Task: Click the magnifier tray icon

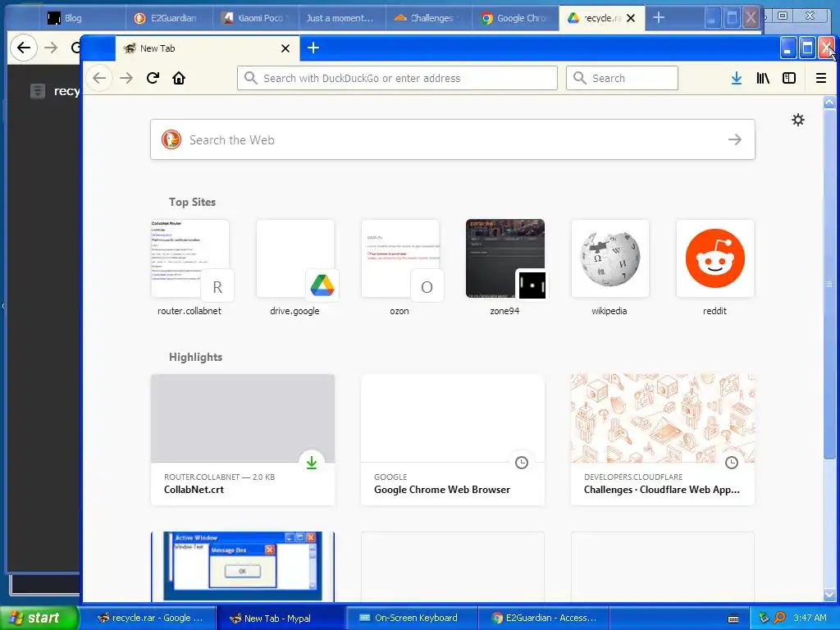Action: (x=780, y=618)
